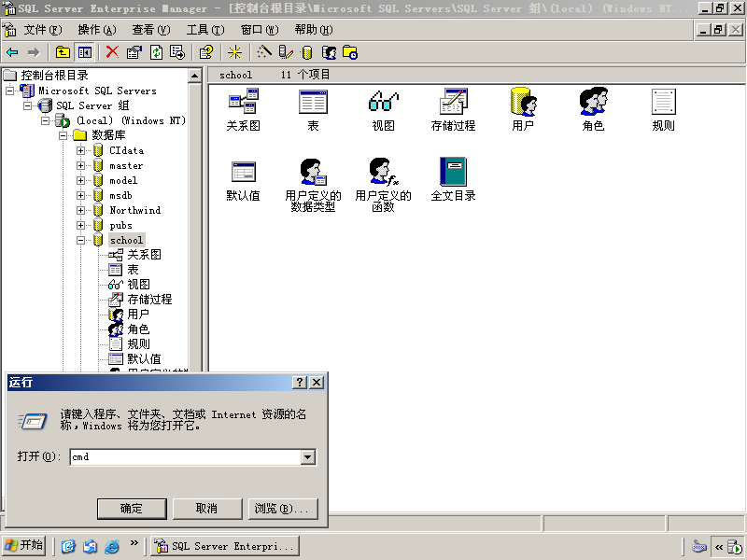Open the 帮助(H) menu
The width and height of the screenshot is (747, 560).
[x=314, y=30]
